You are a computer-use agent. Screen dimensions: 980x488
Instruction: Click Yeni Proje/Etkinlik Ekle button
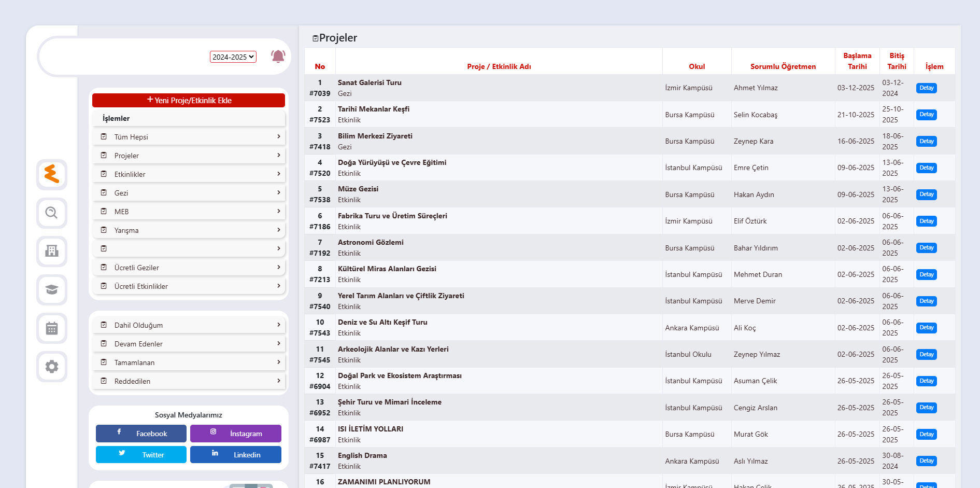[189, 100]
